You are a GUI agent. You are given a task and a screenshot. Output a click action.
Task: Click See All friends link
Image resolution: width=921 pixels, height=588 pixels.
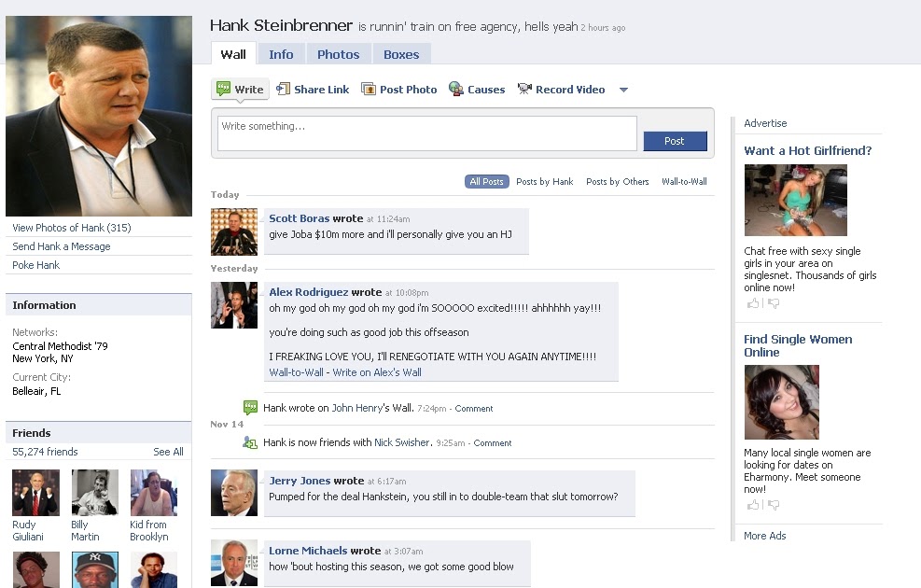[168, 451]
